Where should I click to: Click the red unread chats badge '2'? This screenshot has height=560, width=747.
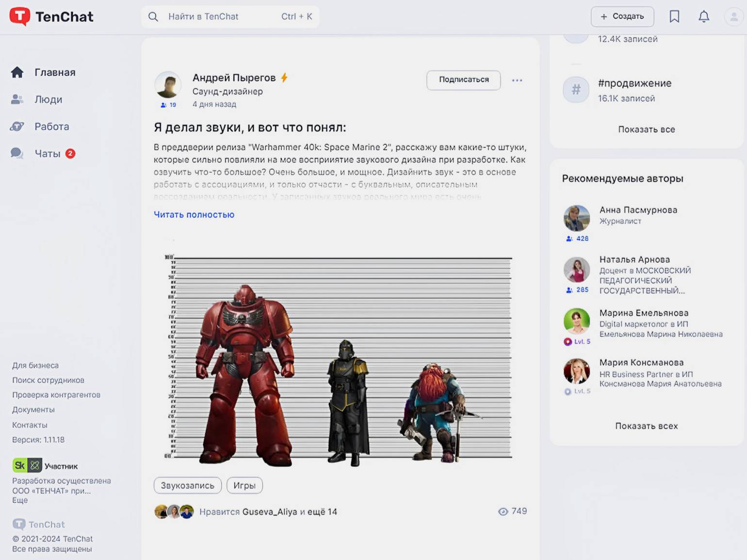(x=70, y=154)
